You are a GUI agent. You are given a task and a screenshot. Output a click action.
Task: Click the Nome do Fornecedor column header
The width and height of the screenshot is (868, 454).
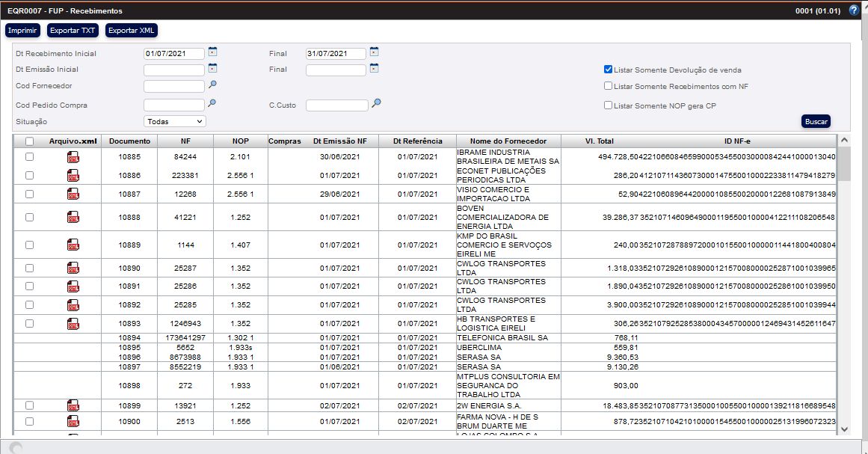508,141
